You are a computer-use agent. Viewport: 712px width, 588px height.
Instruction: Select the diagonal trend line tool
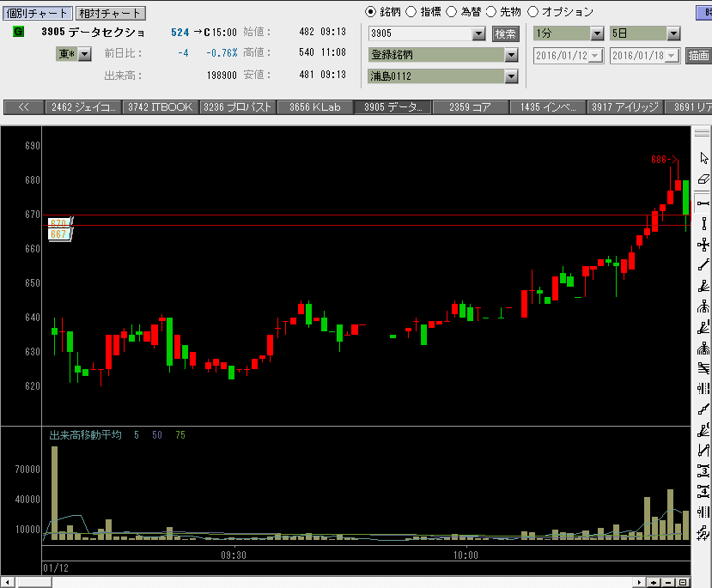pyautogui.click(x=703, y=264)
